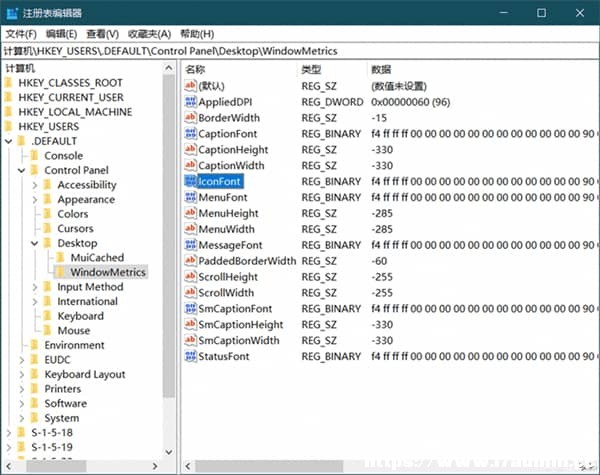The width and height of the screenshot is (600, 475).
Task: Select the IconFont value name
Action: point(220,181)
